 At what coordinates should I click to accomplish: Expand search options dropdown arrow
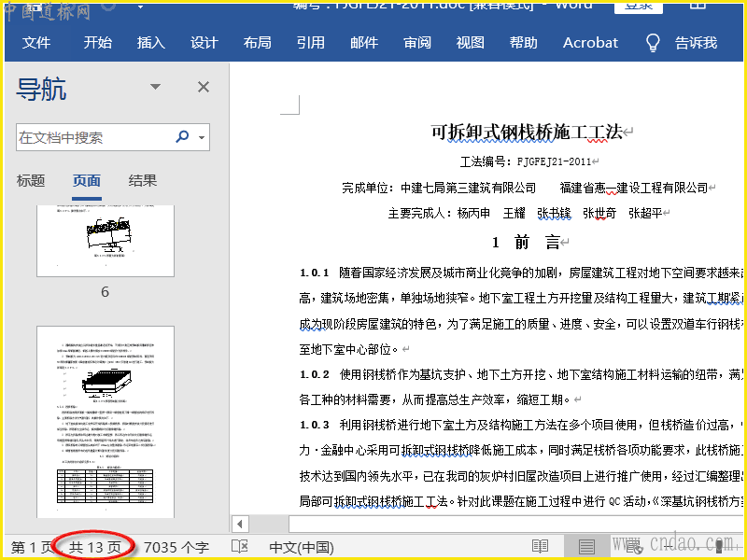[201, 138]
